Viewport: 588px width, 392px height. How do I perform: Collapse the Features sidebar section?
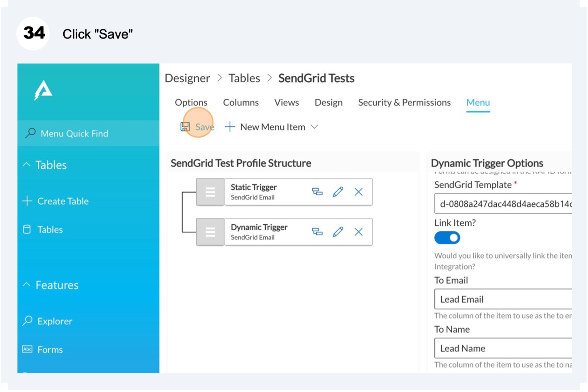[x=27, y=285]
